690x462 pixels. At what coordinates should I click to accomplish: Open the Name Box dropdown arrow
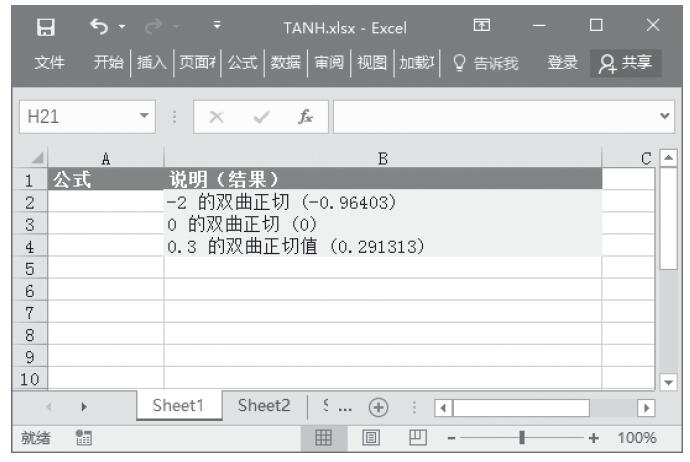click(145, 117)
